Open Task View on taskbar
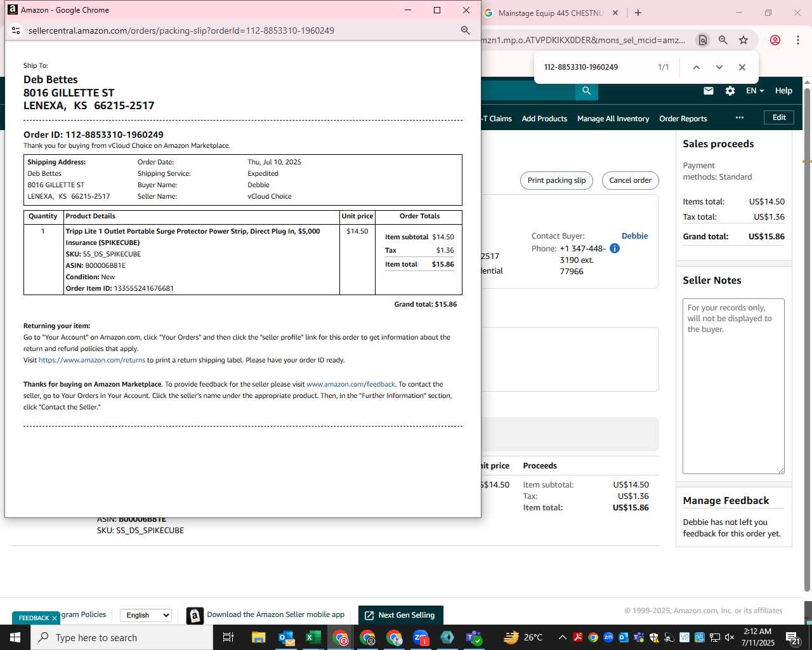Viewport: 812px width, 650px height. coord(228,637)
